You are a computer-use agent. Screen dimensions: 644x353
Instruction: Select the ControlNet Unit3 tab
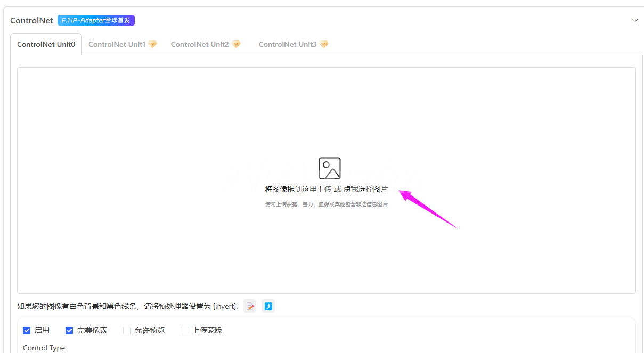[288, 44]
